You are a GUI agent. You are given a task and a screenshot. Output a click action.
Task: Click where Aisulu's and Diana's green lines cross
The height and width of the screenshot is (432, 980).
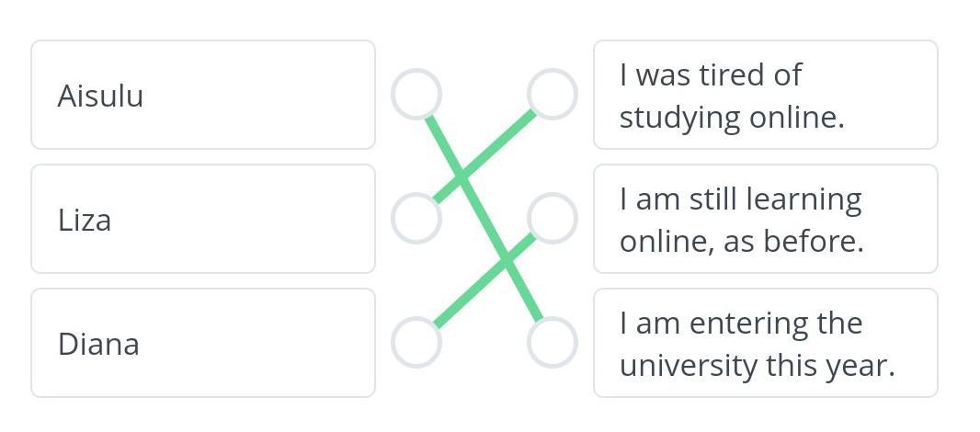pos(507,258)
